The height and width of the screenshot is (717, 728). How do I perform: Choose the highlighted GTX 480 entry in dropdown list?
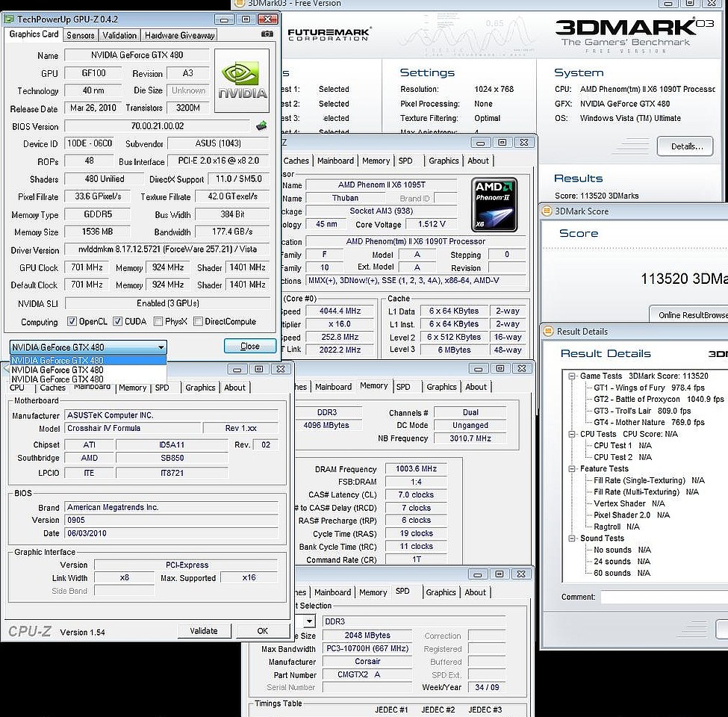[x=88, y=360]
